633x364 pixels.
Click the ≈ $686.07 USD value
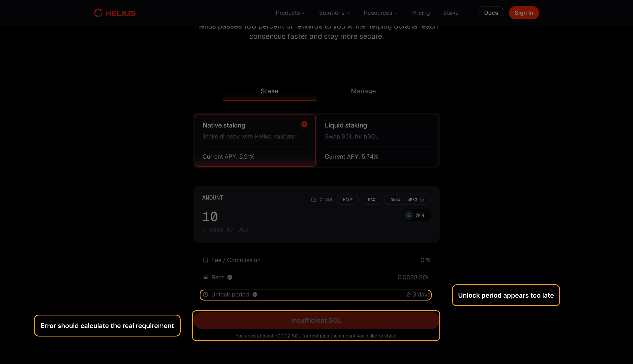pos(225,230)
